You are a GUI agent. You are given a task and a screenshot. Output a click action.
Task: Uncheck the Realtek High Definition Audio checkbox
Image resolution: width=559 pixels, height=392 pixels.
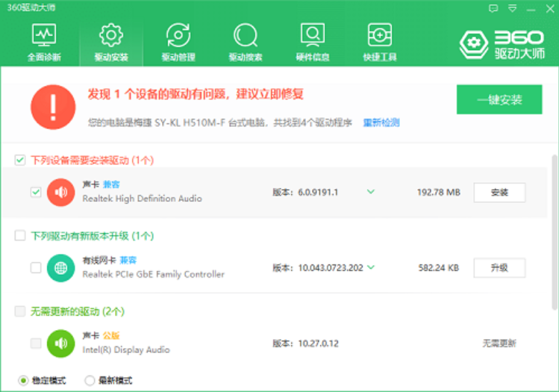pyautogui.click(x=36, y=192)
